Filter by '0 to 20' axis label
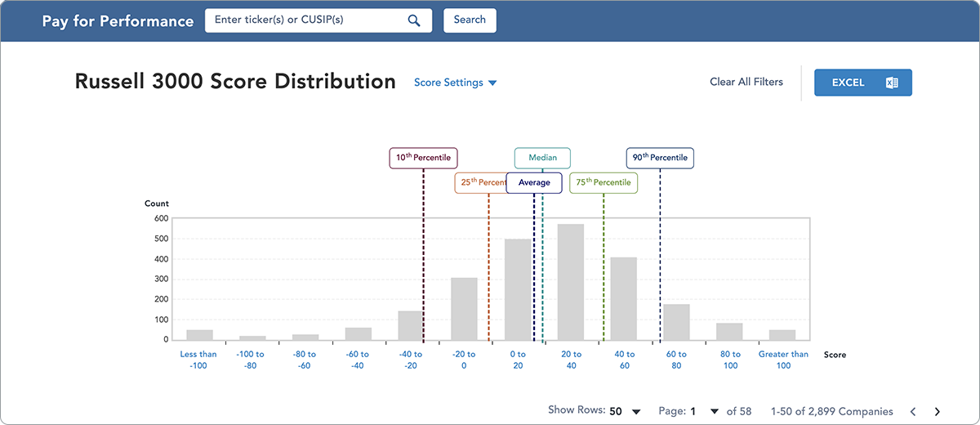980x425 pixels. coord(518,360)
